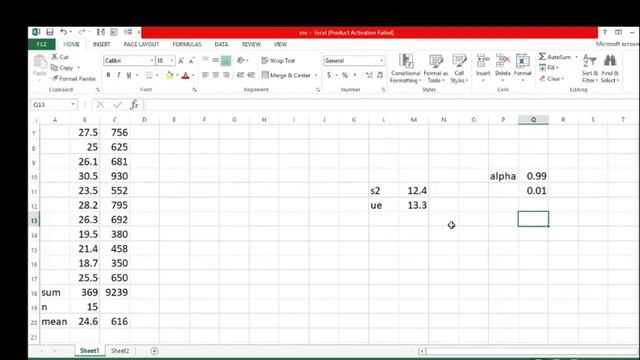Switch to REVIEW ribbon tab
This screenshot has width=640, height=360.
tap(251, 44)
